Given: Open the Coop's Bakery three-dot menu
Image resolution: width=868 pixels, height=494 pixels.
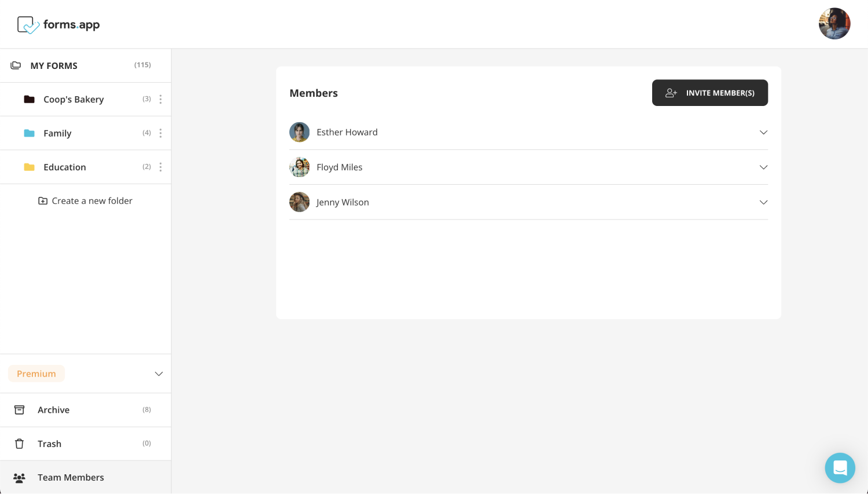Looking at the screenshot, I should pyautogui.click(x=160, y=99).
